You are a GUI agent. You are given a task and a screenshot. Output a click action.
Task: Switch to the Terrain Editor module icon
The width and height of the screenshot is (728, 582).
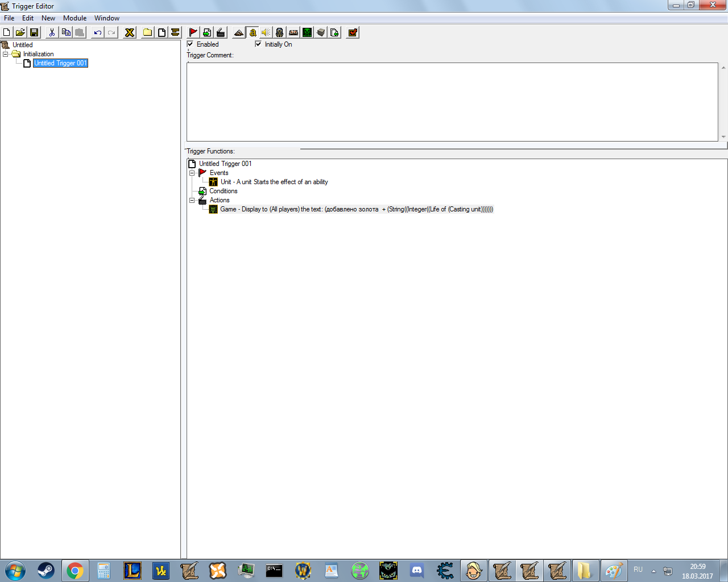point(239,32)
